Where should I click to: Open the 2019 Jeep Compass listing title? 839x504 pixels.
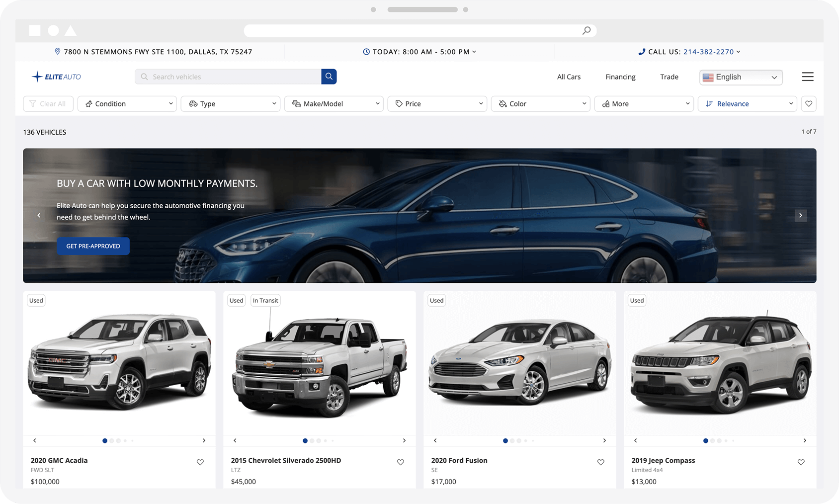(663, 461)
